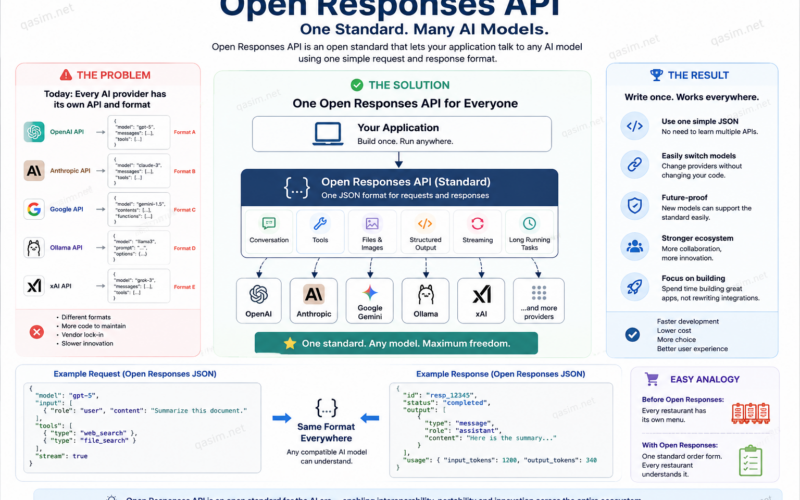Click the curly braces icon above Same Format Everywhere

[327, 408]
